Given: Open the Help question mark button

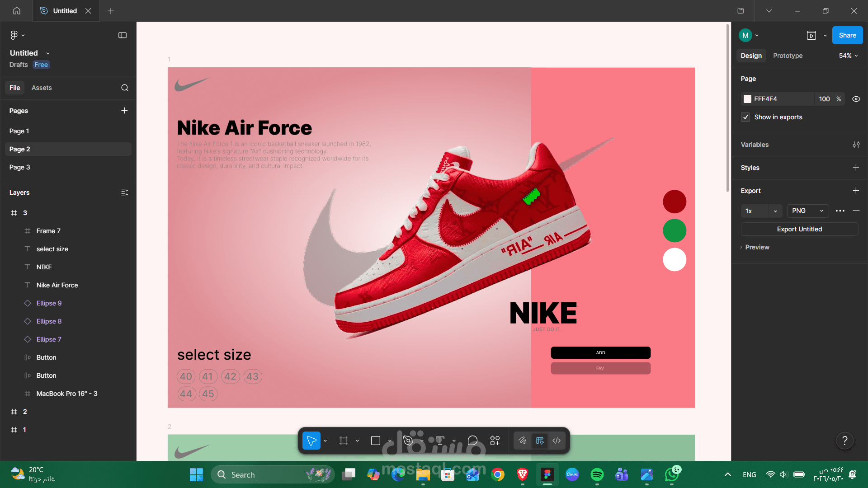Looking at the screenshot, I should point(844,441).
